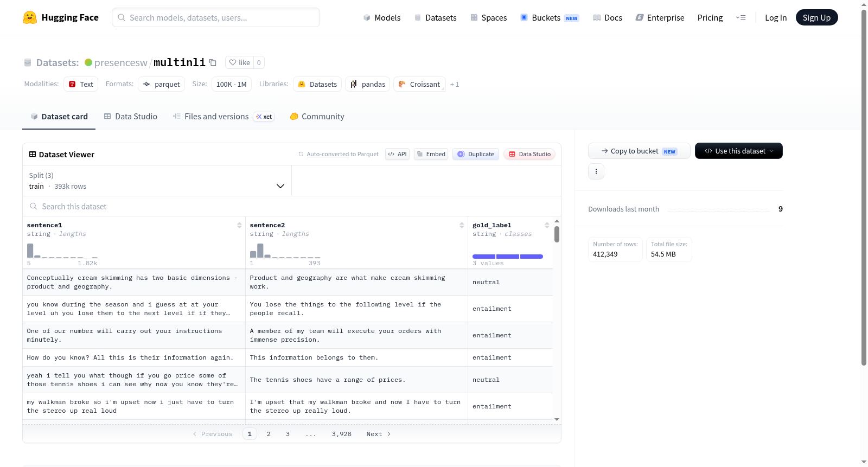
Task: Sort the sentence2 column
Action: click(x=462, y=225)
